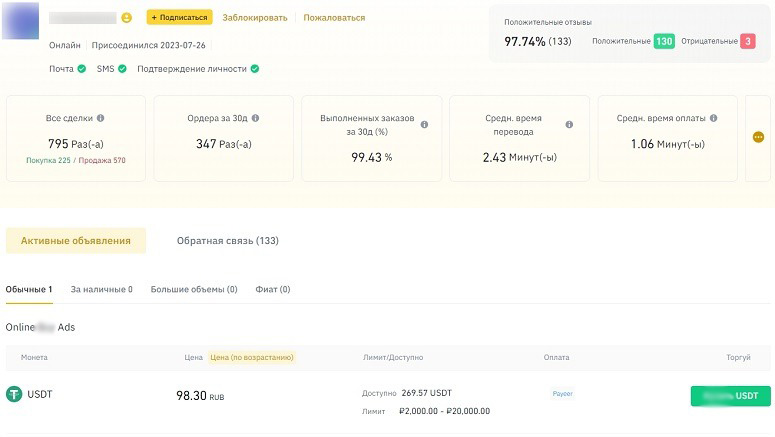
Task: Click the green USDT trade button
Action: click(730, 396)
